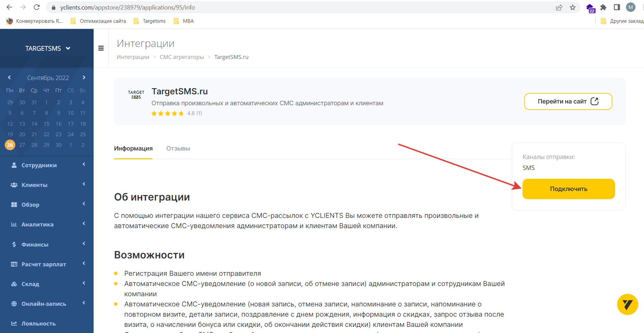This screenshot has width=644, height=333.
Task: Open the Лояльность sidebar section
Action: [x=47, y=323]
